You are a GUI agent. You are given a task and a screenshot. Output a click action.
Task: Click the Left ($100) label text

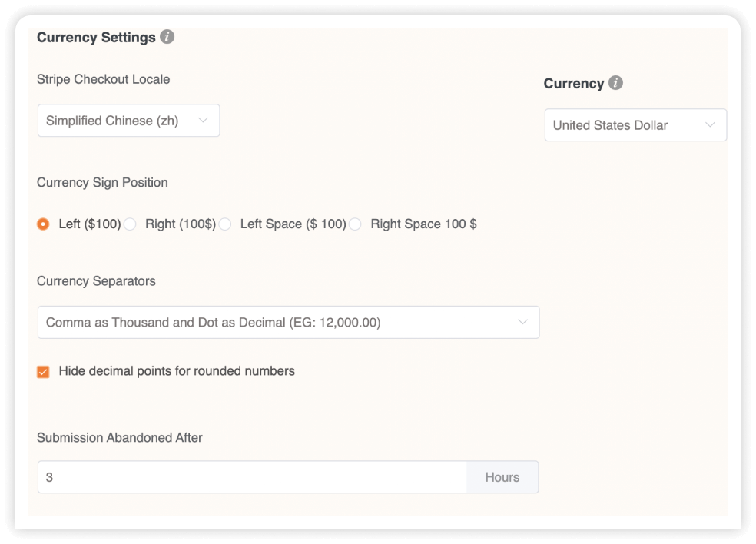90,224
